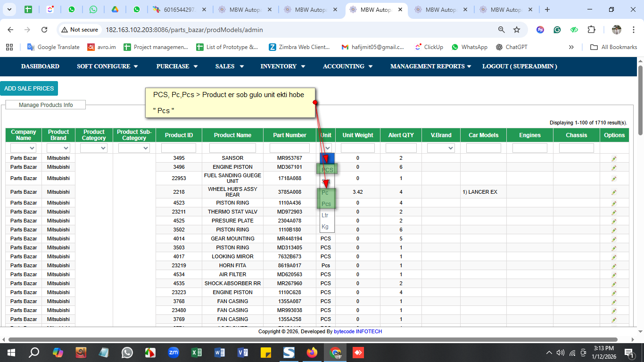Open edit for GEAR MOUNTING product
The height and width of the screenshot is (362, 644).
coord(614,239)
